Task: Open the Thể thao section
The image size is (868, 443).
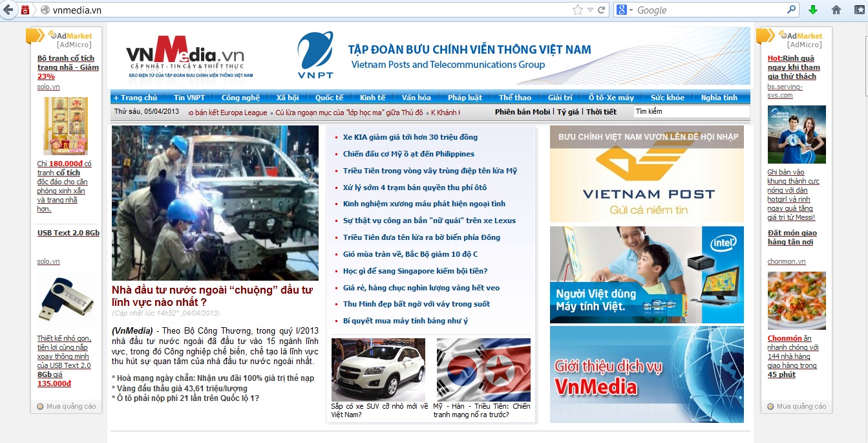Action: coord(515,98)
